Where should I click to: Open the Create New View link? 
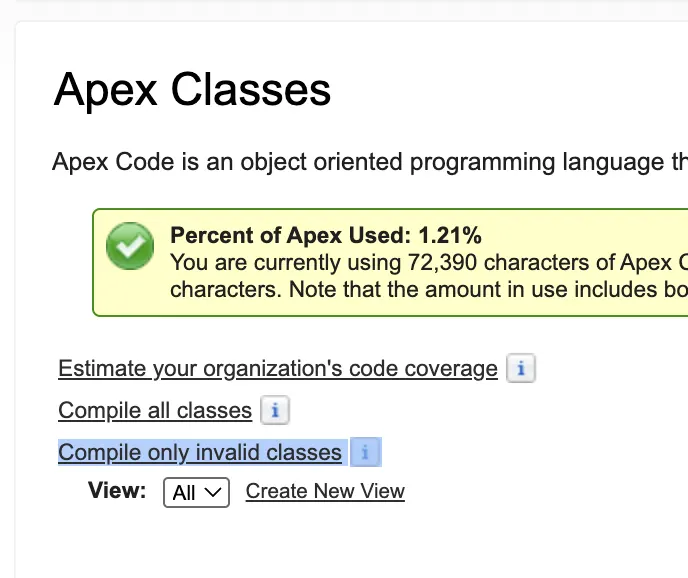(325, 491)
